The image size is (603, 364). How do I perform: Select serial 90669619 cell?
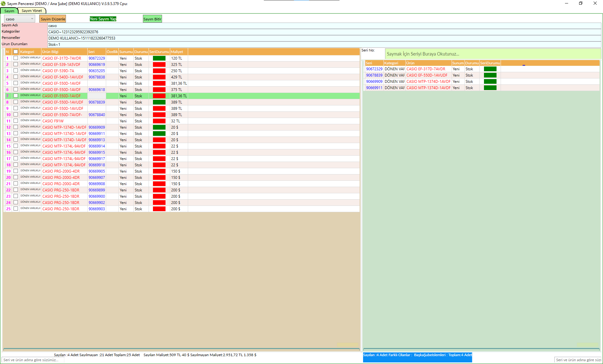97,65
